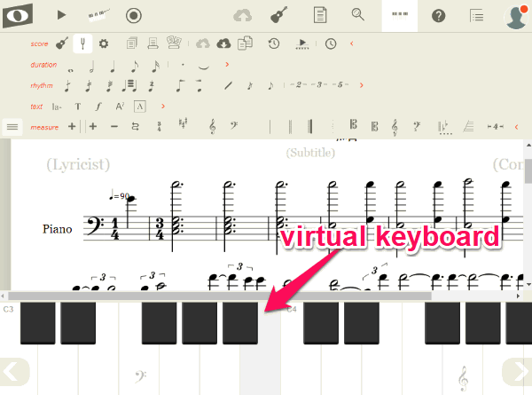Open score settings gear icon

(x=104, y=43)
